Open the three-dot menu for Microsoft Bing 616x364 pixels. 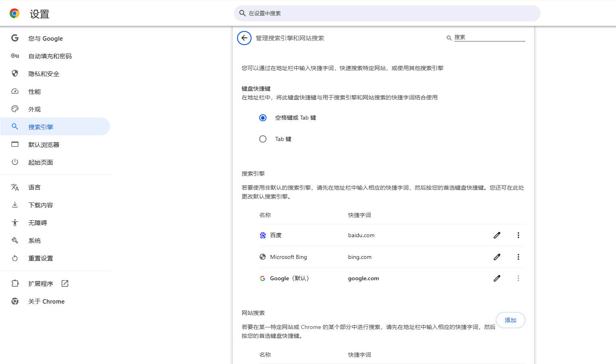(x=518, y=257)
